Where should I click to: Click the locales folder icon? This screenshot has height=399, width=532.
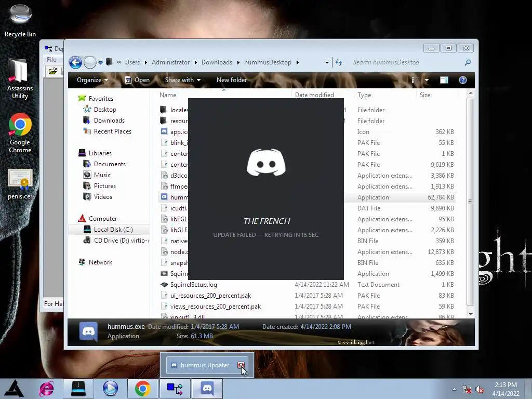coord(164,110)
